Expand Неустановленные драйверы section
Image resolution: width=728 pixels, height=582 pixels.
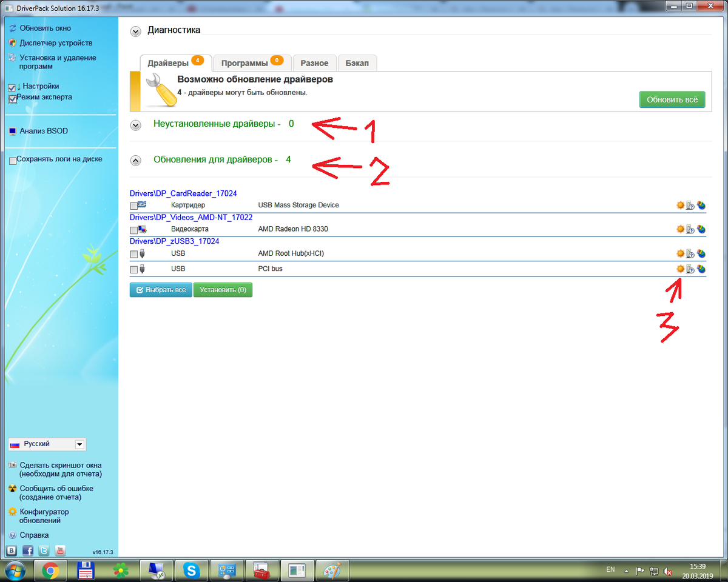click(136, 124)
